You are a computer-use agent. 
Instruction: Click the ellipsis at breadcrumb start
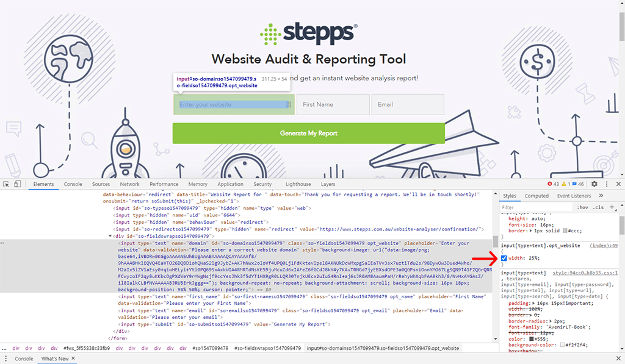[x=4, y=348]
